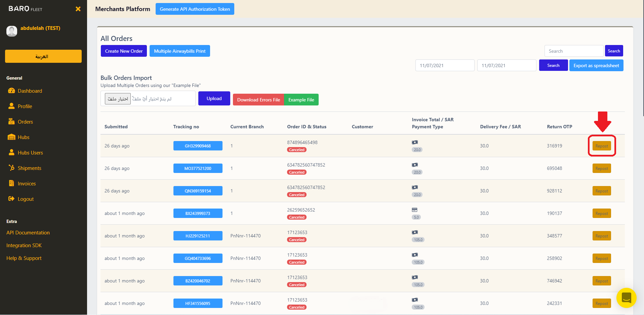
Task: Repost order with OTP 695048
Action: 602,169
